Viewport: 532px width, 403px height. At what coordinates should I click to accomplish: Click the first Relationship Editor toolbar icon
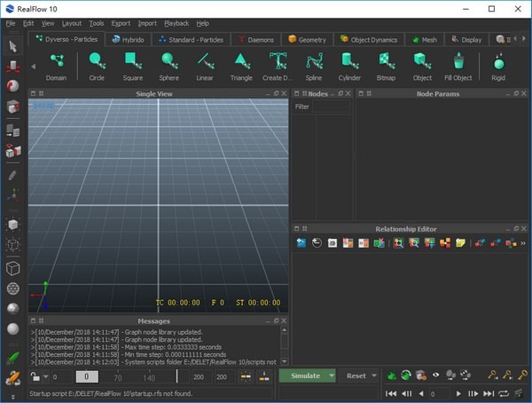[x=301, y=243]
